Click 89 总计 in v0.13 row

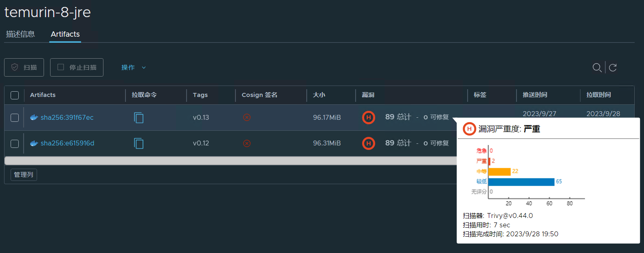tap(398, 117)
